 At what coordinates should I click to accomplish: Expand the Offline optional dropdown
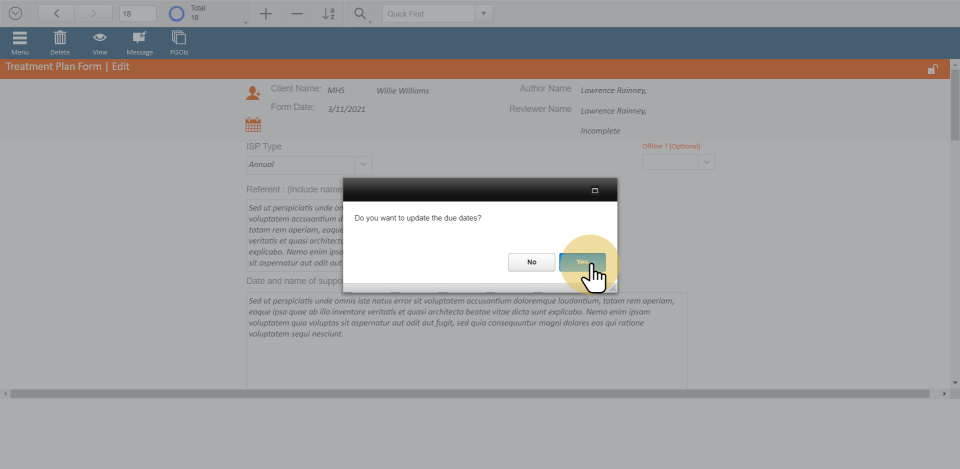click(x=706, y=161)
